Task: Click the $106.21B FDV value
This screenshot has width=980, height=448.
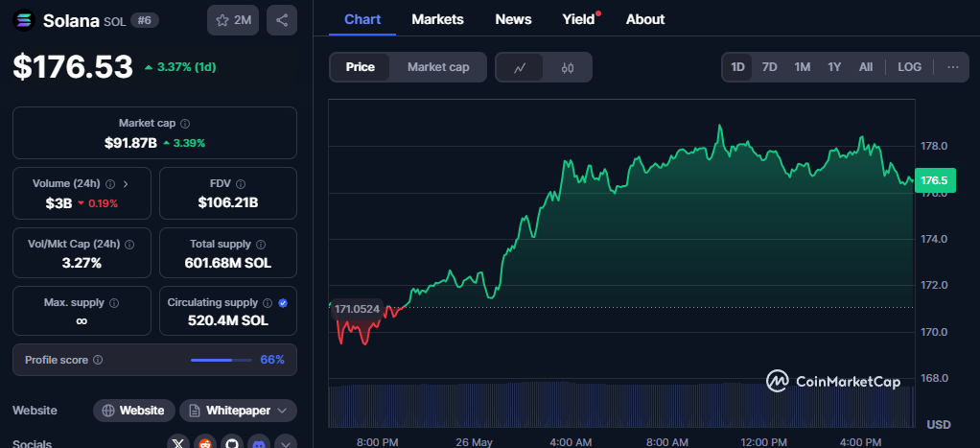Action: pos(228,202)
